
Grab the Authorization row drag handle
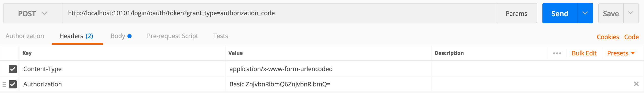click(x=4, y=84)
